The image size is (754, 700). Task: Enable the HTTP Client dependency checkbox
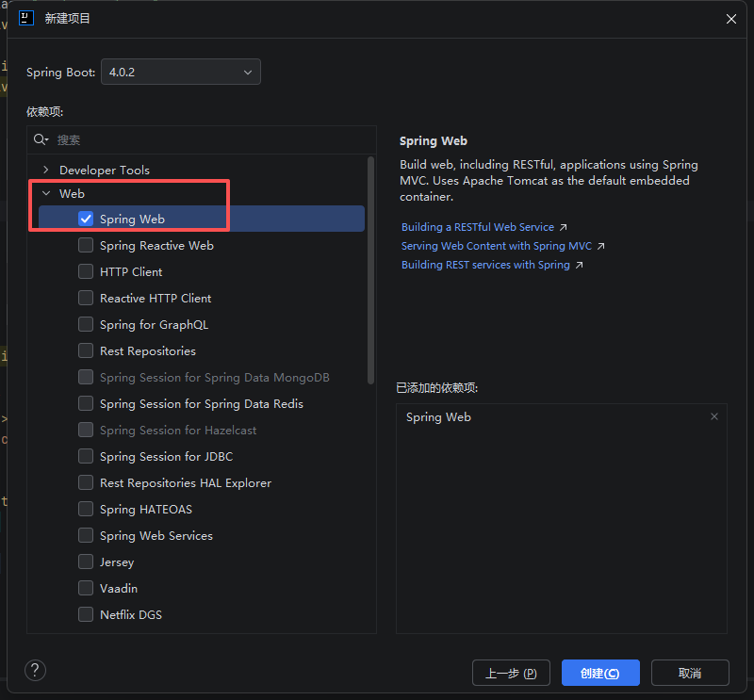pyautogui.click(x=86, y=271)
